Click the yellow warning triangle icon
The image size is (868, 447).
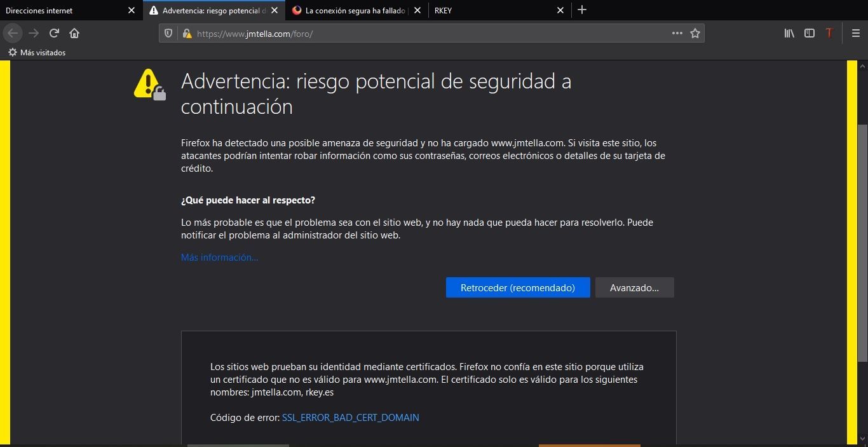point(150,84)
